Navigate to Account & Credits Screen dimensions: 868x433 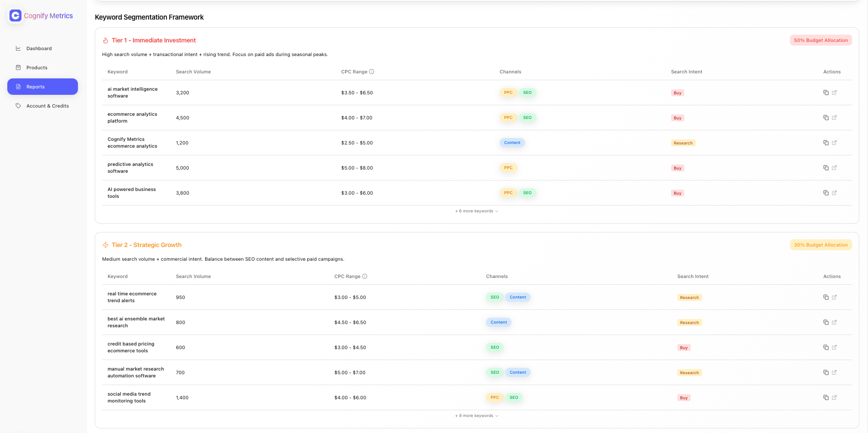48,105
